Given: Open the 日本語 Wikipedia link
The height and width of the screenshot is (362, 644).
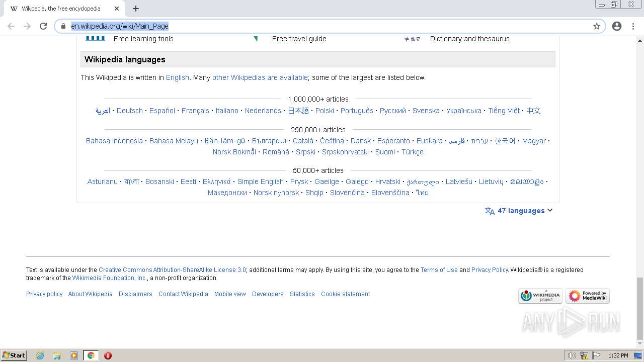Looking at the screenshot, I should 298,111.
